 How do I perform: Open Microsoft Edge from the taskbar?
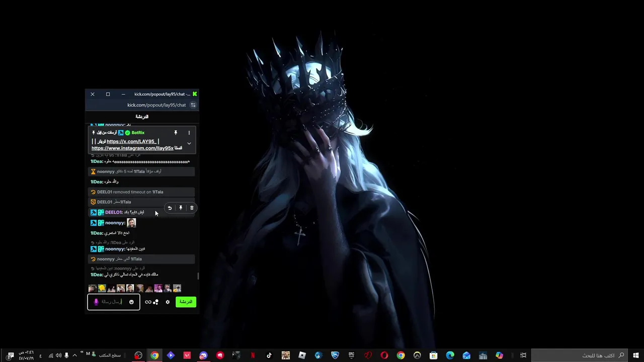(450, 355)
